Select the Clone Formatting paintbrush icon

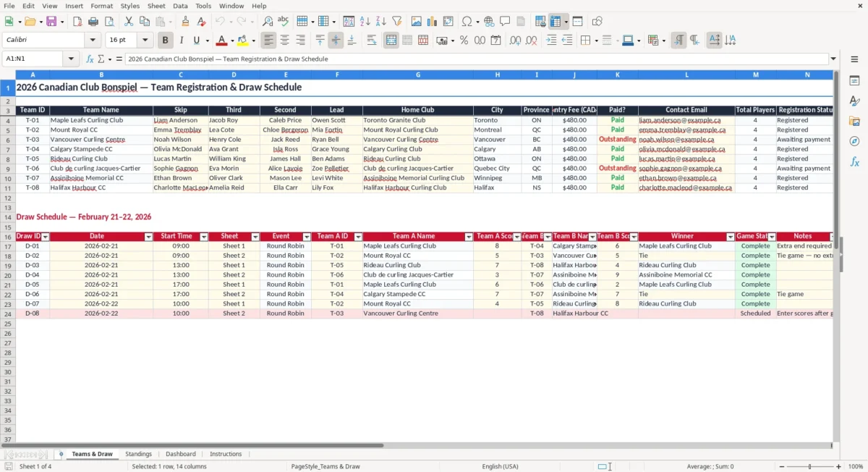[186, 22]
